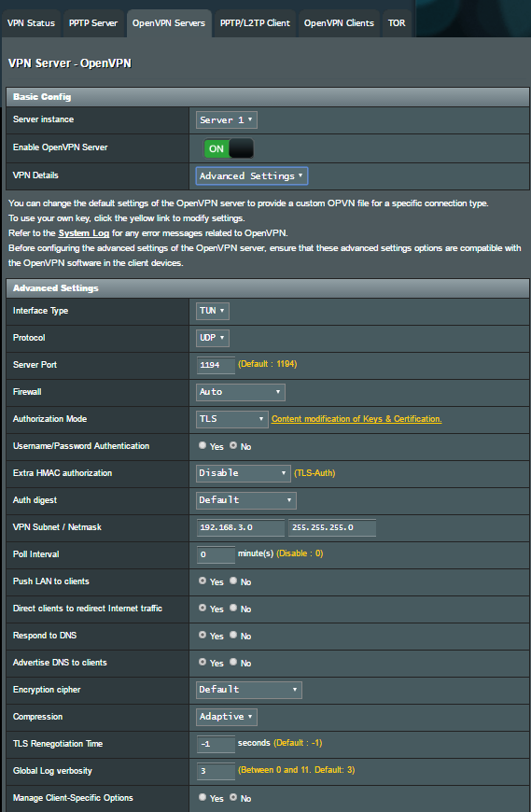Click the Global Log verbosity field
The image size is (531, 812).
pyautogui.click(x=216, y=771)
